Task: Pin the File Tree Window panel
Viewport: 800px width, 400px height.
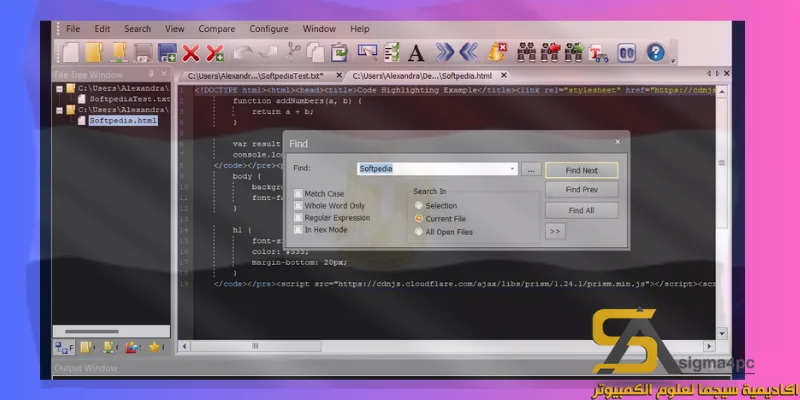Action: (x=151, y=74)
